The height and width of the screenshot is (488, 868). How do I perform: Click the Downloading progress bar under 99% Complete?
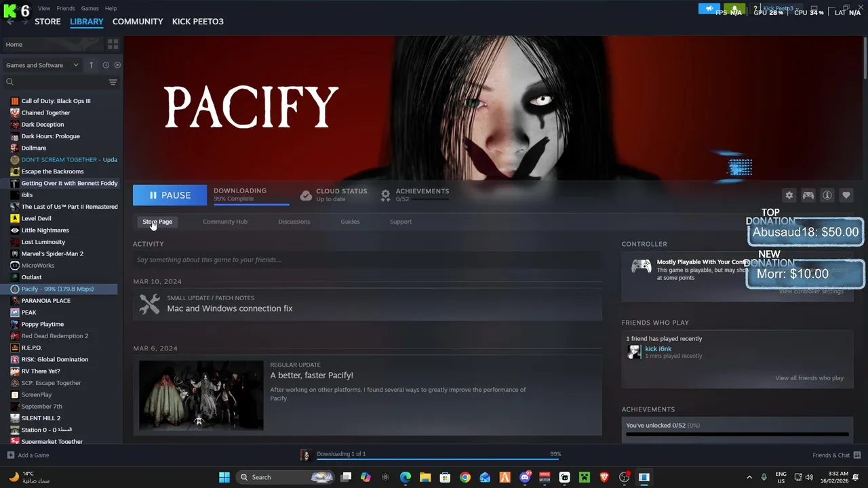pyautogui.click(x=251, y=203)
